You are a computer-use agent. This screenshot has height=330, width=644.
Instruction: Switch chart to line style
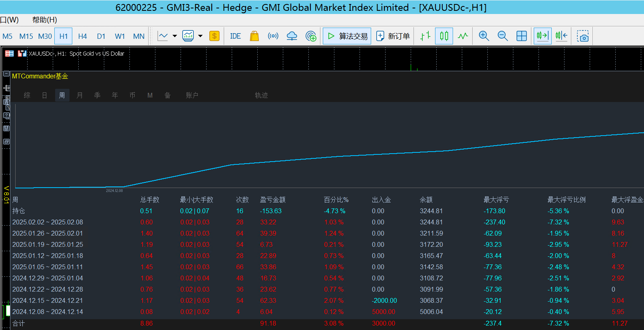click(463, 36)
